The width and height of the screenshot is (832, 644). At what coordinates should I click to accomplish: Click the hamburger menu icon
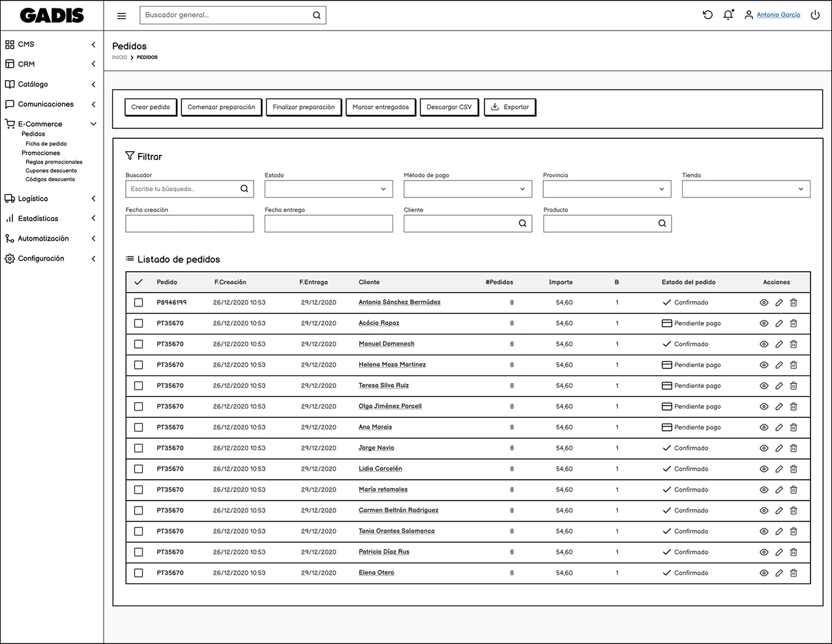121,16
